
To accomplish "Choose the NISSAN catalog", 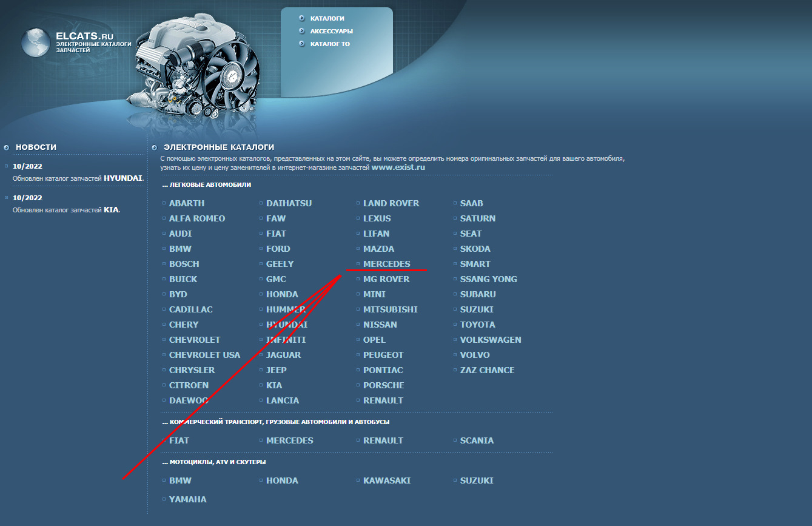I will pos(380,325).
